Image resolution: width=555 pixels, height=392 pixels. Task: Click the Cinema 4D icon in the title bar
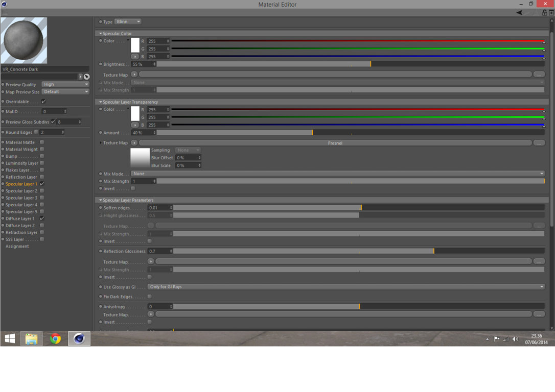[x=4, y=4]
